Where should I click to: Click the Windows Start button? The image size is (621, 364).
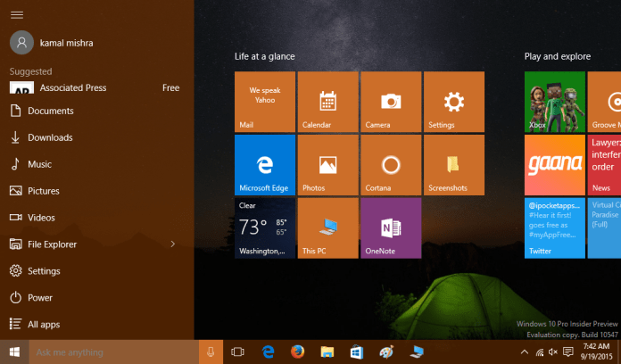coord(14,352)
